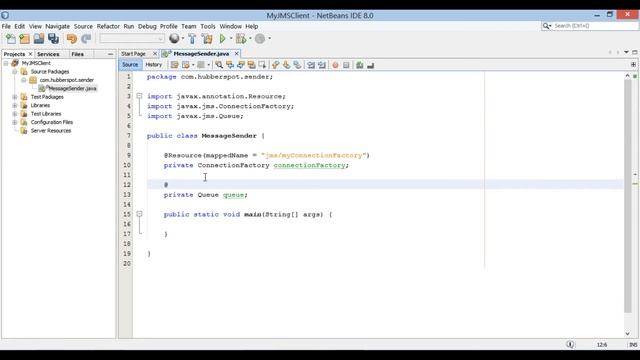The width and height of the screenshot is (640, 360).
Task: Expand the Test Packages node
Action: [15, 97]
